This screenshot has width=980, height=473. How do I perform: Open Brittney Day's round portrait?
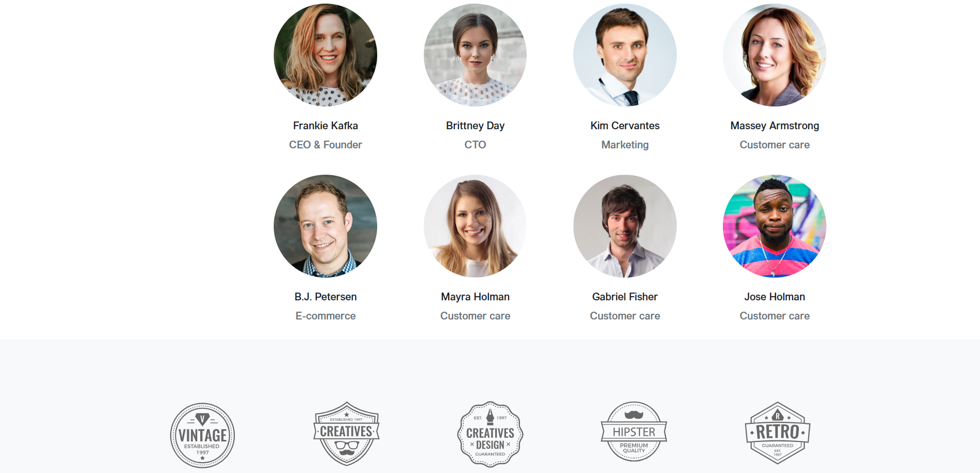475,55
